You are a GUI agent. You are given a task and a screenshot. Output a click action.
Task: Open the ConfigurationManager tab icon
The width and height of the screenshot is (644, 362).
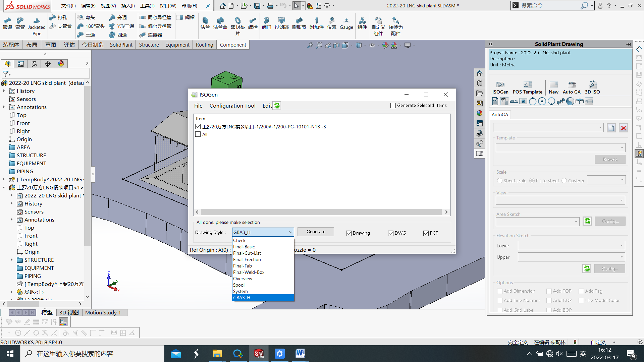tap(34, 64)
